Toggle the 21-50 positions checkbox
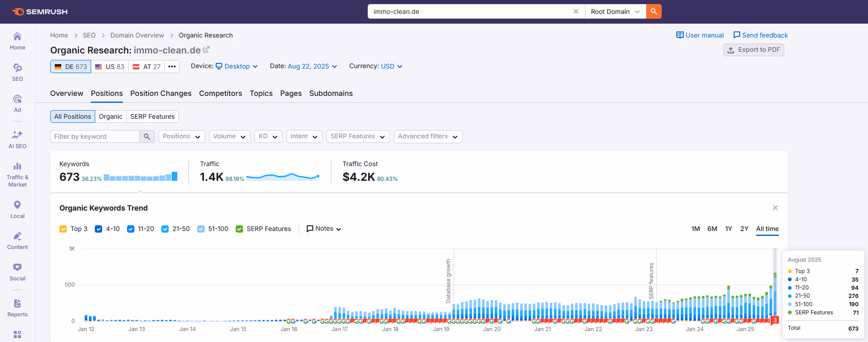Viewport: 868px width, 342px height. pos(165,229)
